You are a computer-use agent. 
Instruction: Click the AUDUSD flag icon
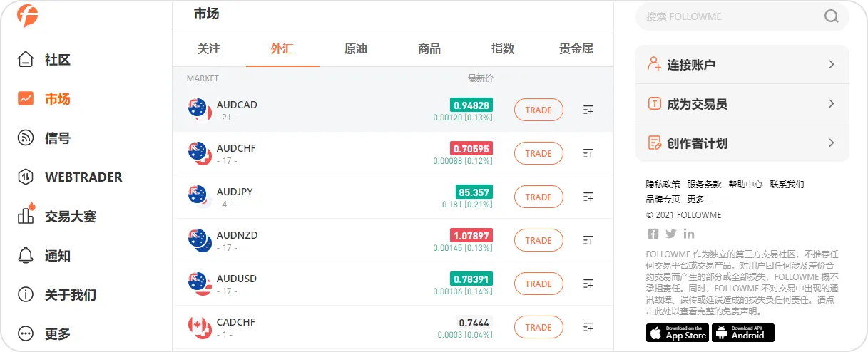tap(200, 284)
